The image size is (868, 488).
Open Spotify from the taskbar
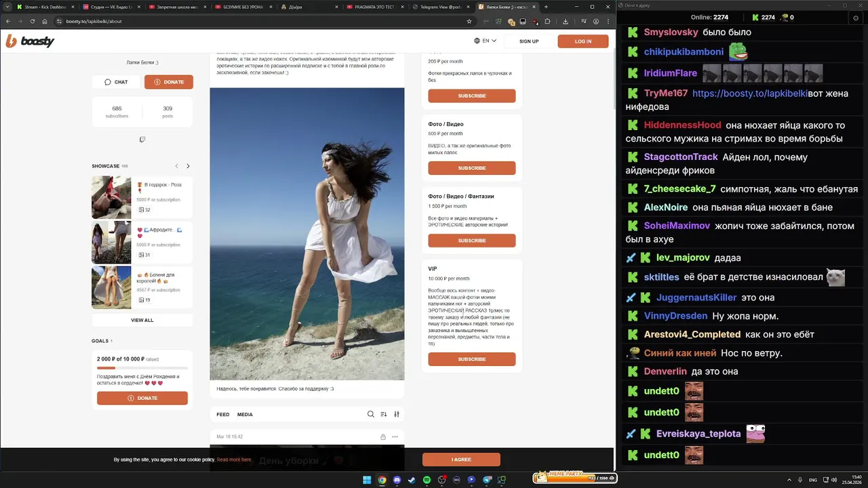click(427, 480)
